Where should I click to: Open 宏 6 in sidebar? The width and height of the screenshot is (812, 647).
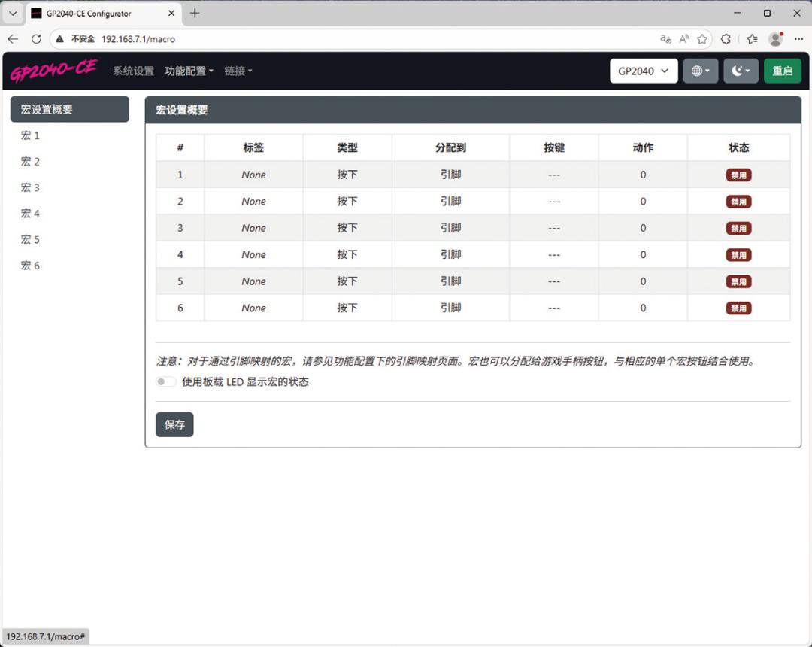pos(30,266)
